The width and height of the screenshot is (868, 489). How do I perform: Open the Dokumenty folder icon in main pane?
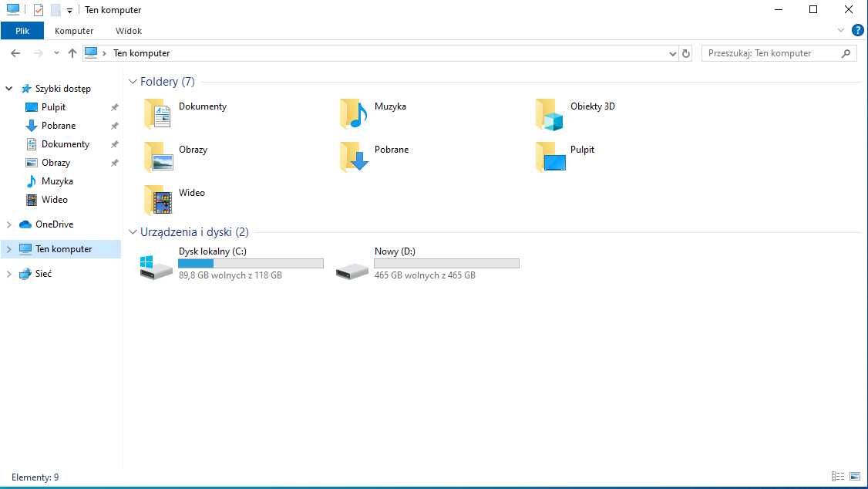pyautogui.click(x=158, y=113)
